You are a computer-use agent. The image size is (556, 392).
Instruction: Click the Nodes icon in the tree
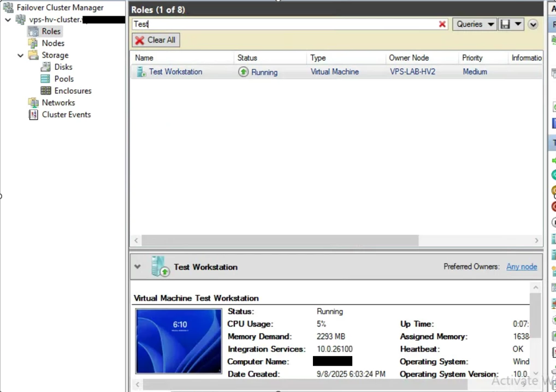pos(33,43)
